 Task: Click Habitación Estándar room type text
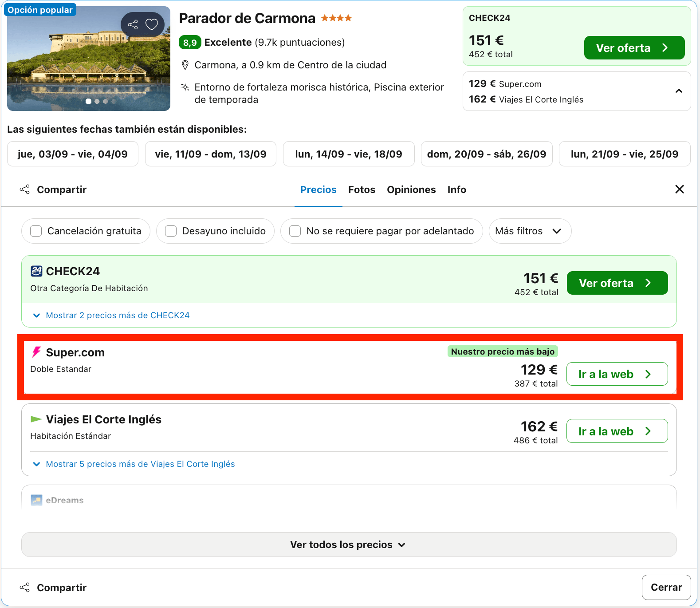pyautogui.click(x=71, y=436)
